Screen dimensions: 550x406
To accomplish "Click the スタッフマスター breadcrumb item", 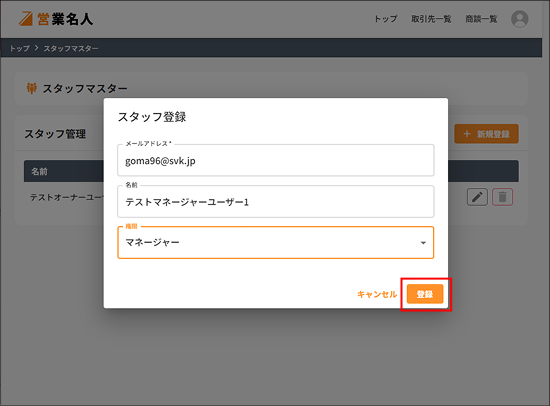I will tap(71, 48).
